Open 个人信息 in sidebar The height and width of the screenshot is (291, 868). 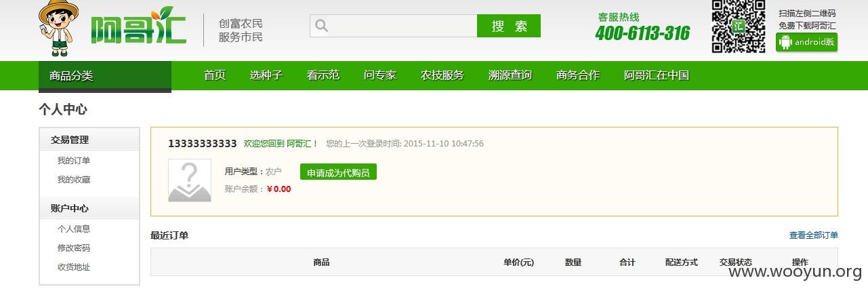pos(74,229)
